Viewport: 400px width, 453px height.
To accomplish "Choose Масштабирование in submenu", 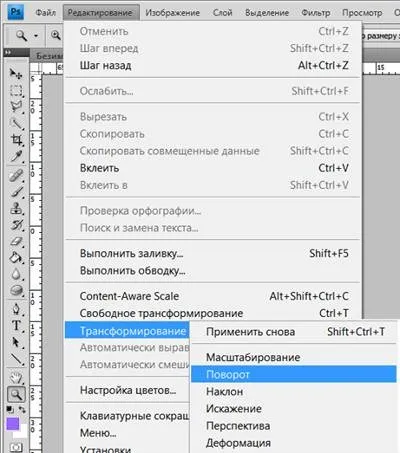I will pos(294,357).
